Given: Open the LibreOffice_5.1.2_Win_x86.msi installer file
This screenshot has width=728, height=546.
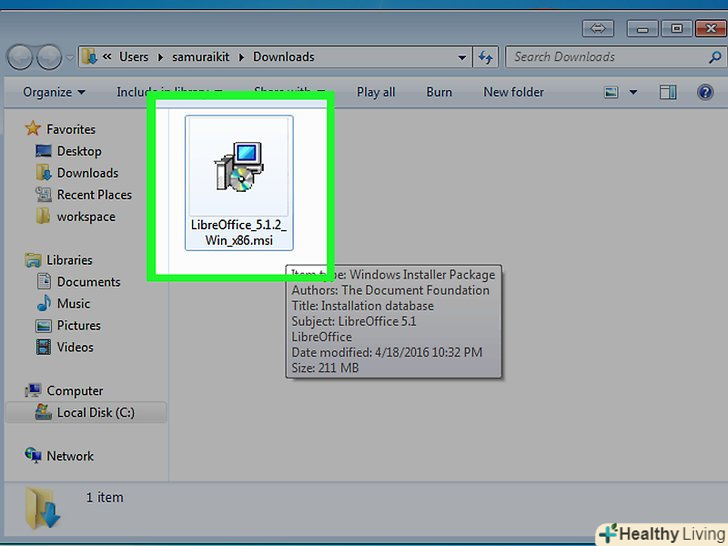Looking at the screenshot, I should click(239, 182).
